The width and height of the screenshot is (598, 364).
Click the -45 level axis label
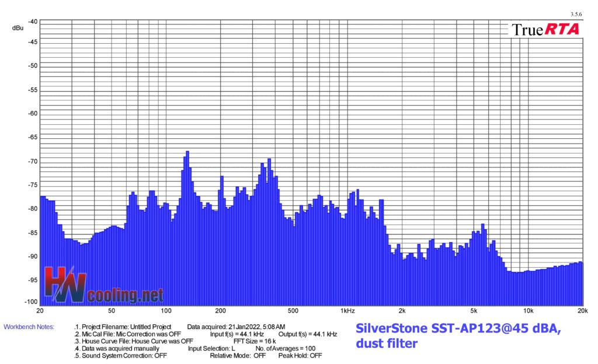tap(33, 42)
